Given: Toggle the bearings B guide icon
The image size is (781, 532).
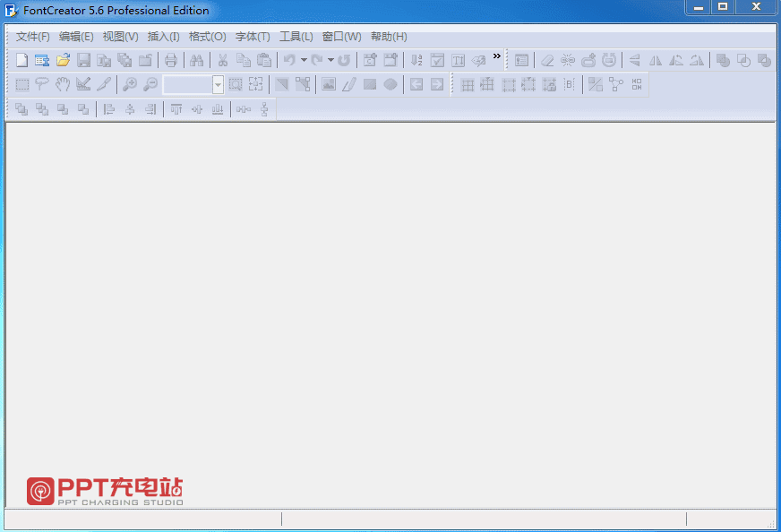Looking at the screenshot, I should [570, 84].
